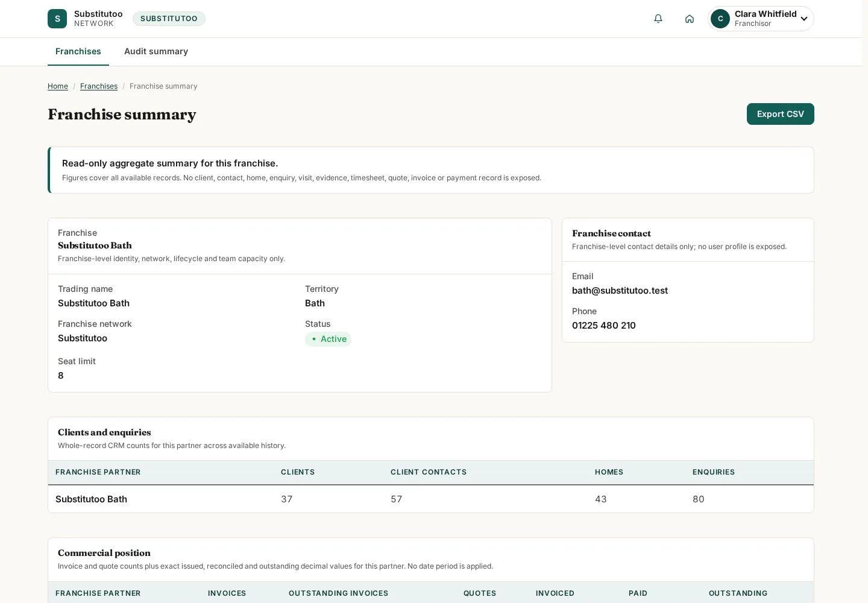Expand the user menu chevron beside Clara Whitfield

[x=804, y=19]
